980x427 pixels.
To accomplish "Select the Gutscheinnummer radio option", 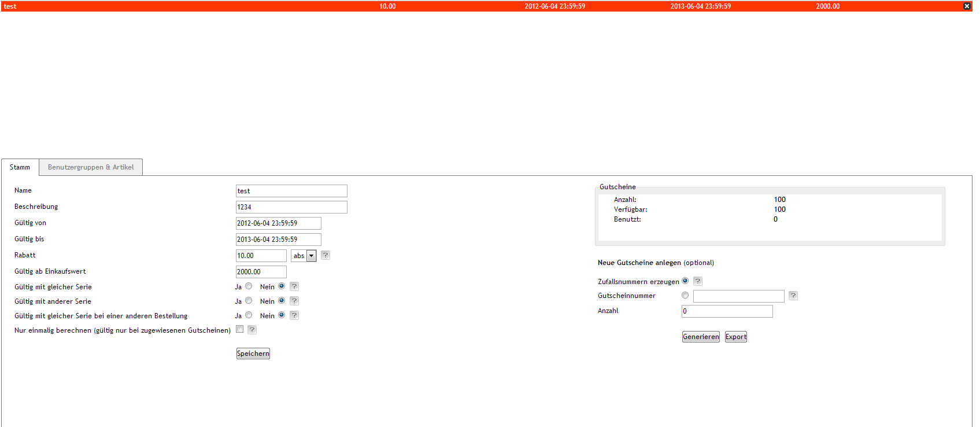I will point(685,296).
